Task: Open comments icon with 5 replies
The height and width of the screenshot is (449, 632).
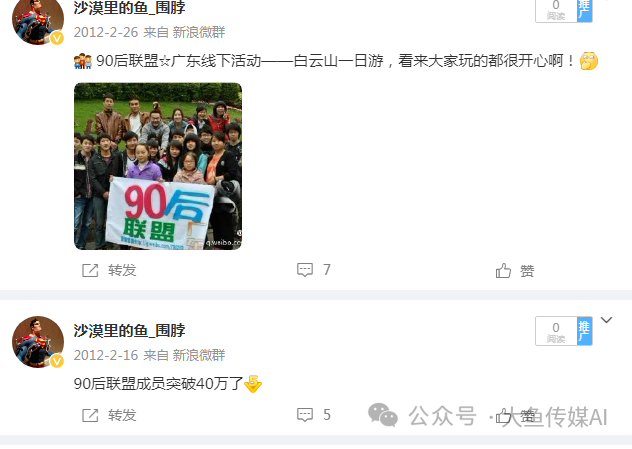Action: pyautogui.click(x=305, y=415)
